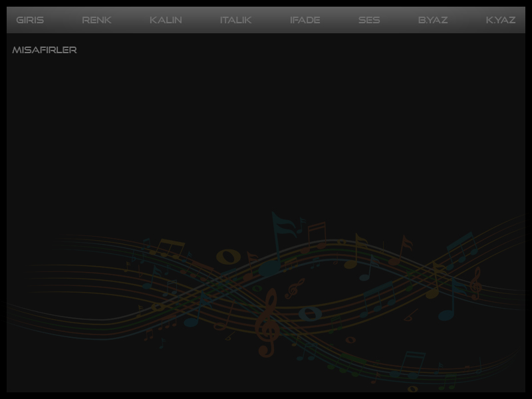The image size is (532, 399).
Task: Click the yellow flagged note right of center
Action: click(359, 251)
